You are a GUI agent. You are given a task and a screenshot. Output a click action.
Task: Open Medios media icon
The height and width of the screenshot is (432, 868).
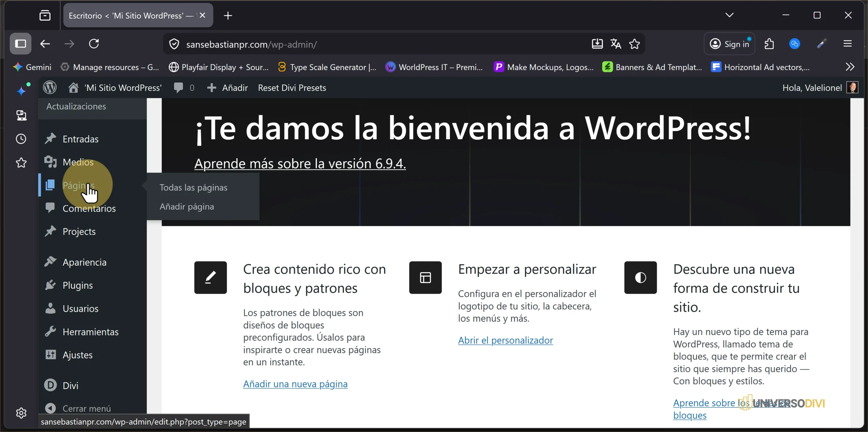[x=51, y=162]
